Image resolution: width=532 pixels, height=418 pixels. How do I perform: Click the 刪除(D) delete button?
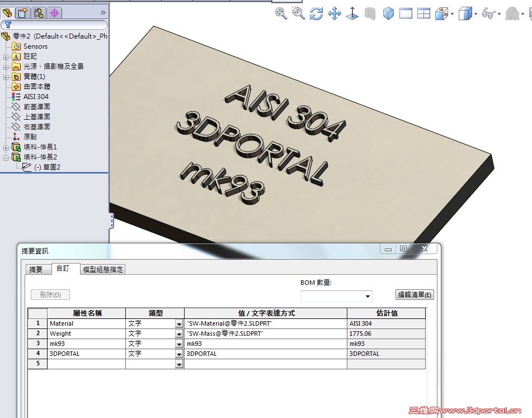point(50,294)
